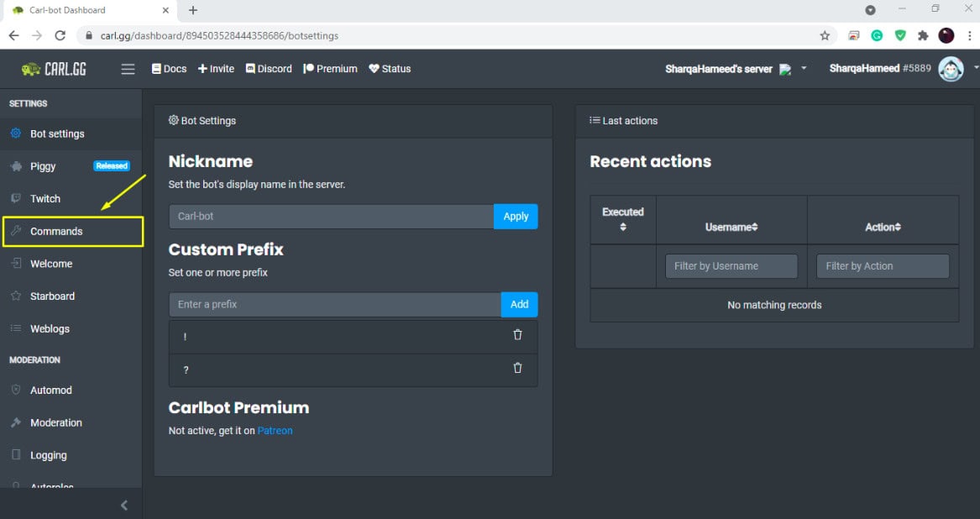980x519 pixels.
Task: Click the browser profile avatar
Action: [946, 35]
